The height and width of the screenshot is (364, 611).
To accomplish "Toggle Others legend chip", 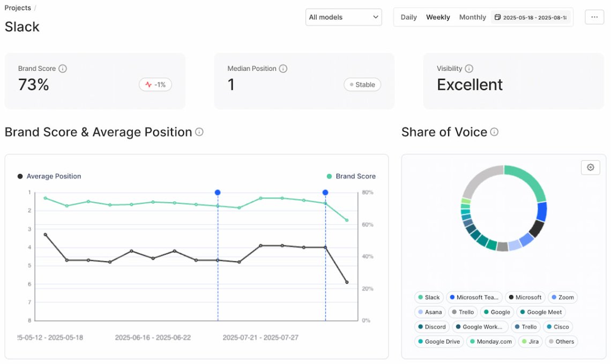I will [x=561, y=342].
